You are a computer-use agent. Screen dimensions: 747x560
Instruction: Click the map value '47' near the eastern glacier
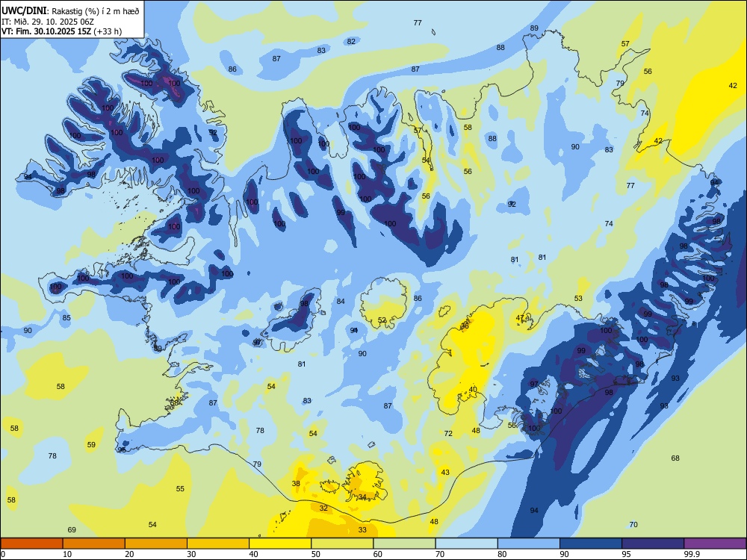(x=520, y=317)
